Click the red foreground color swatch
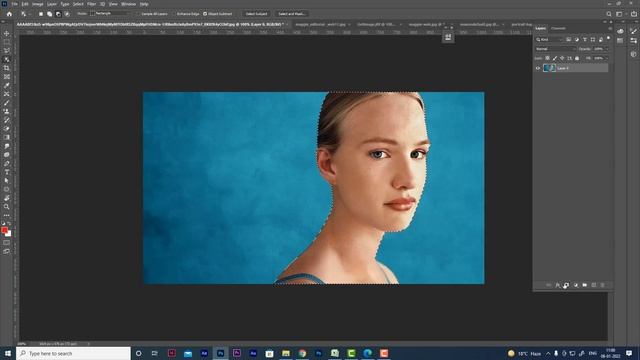 click(4, 230)
